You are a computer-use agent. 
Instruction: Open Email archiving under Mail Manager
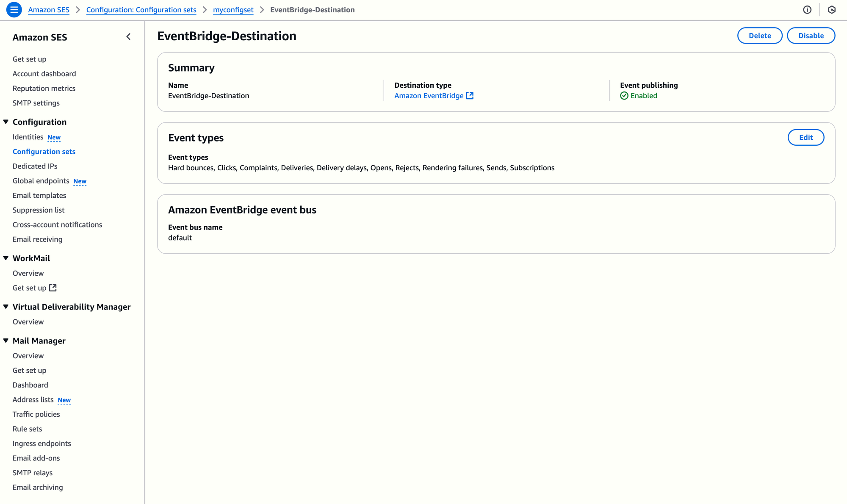coord(38,487)
